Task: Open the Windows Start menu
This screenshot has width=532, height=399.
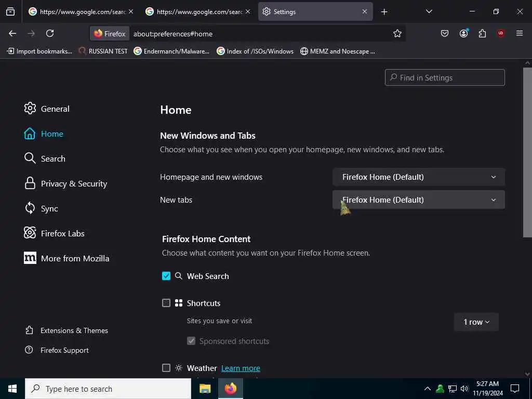Action: tap(12, 389)
